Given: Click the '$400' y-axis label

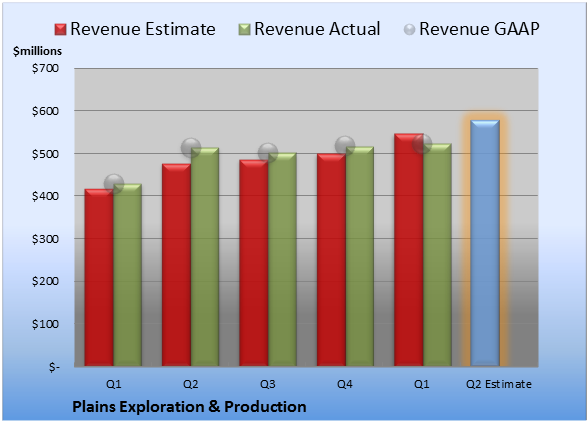Looking at the screenshot, I should (45, 196).
